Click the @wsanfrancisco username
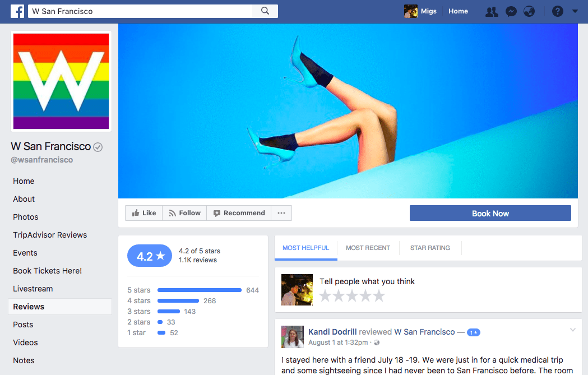Screen dimensions: 588x375 coord(42,160)
